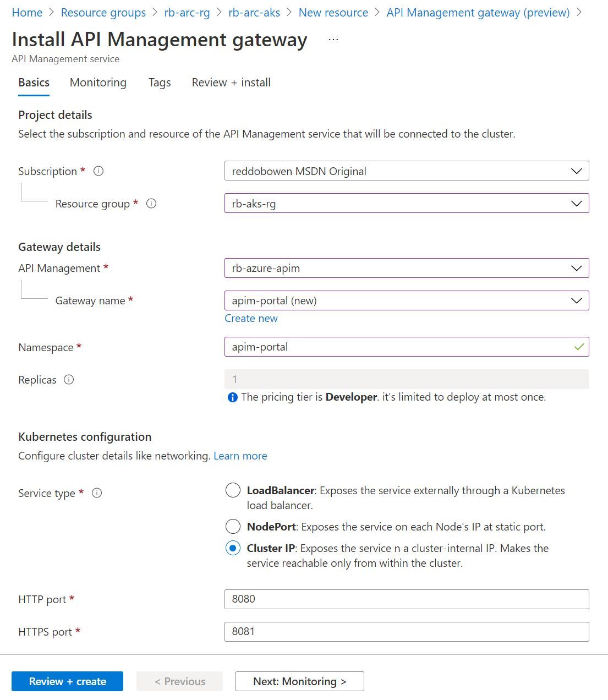Image resolution: width=608 pixels, height=700 pixels.
Task: Click the Home breadcrumb link
Action: tap(27, 12)
